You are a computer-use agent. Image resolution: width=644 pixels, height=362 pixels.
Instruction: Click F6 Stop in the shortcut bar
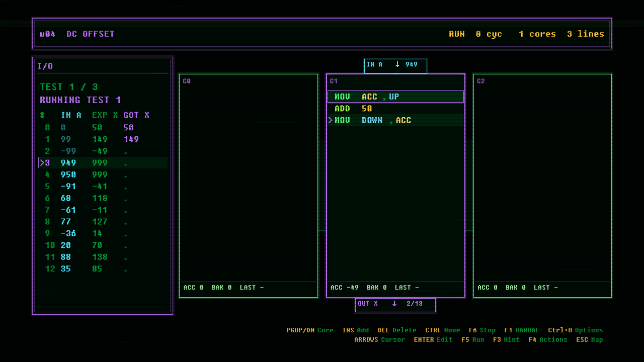coord(482,330)
